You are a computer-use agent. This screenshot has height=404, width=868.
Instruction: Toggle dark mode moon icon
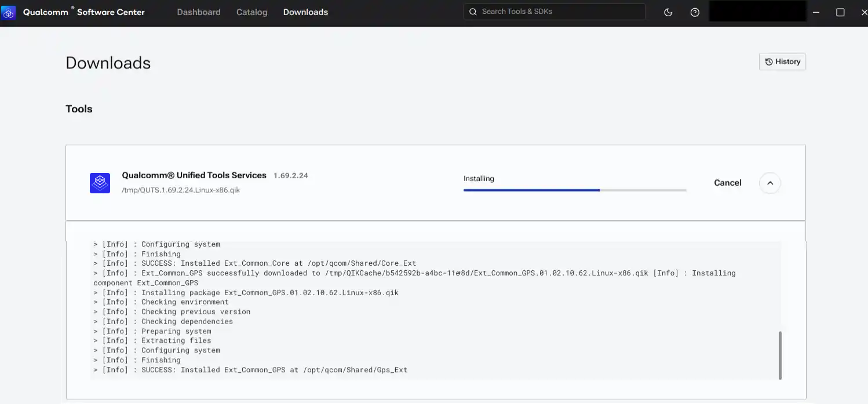pyautogui.click(x=668, y=12)
